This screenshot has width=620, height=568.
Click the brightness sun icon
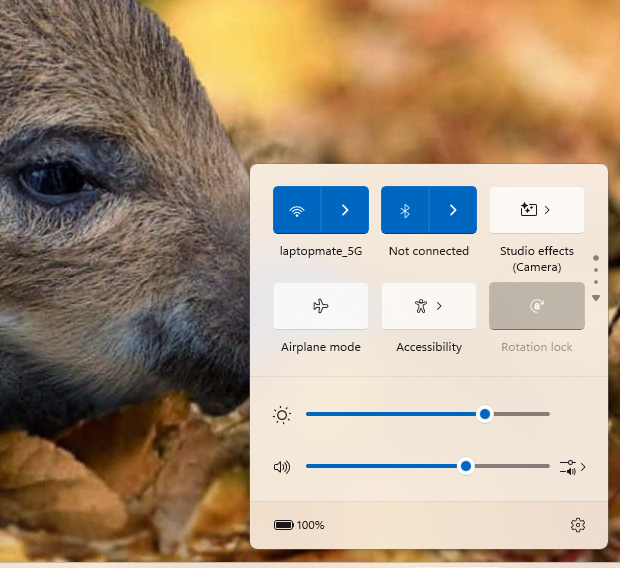282,415
